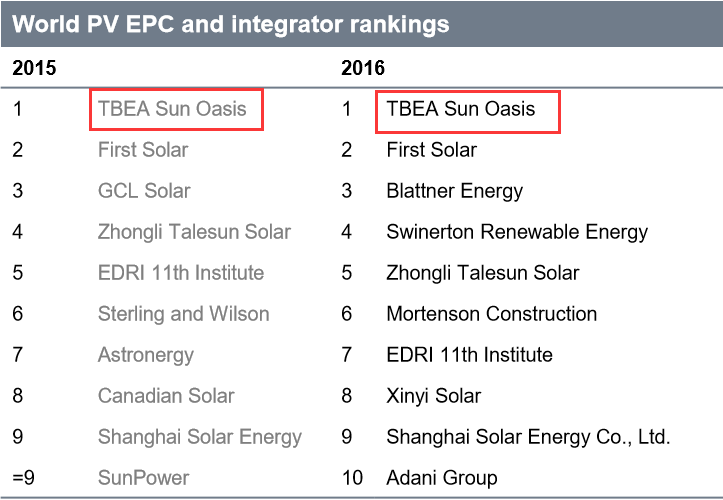Click Xinyi Solar in the 2016 rankings

434,396
